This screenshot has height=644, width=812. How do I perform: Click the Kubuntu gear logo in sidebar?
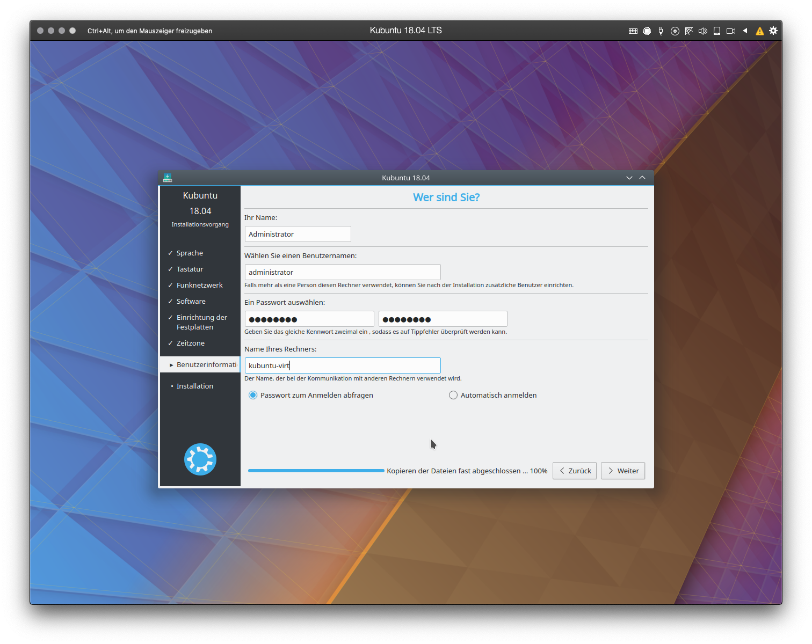pos(200,459)
